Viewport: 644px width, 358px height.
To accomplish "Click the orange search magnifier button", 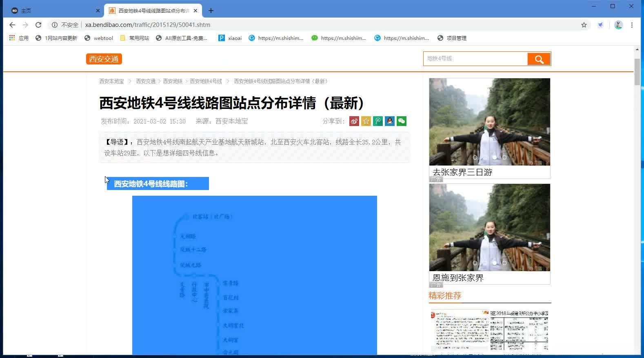I will [539, 59].
